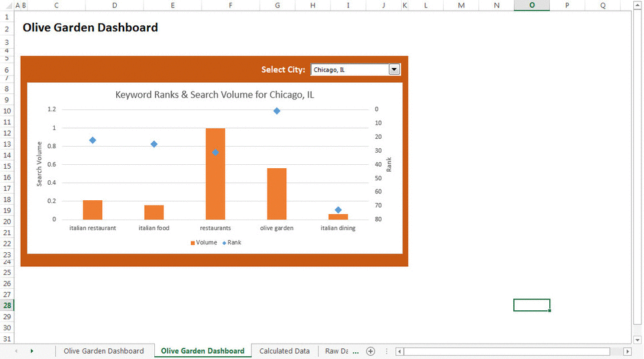Open the first Olive Garden Dashboard tab
The width and height of the screenshot is (644, 359).
103,351
